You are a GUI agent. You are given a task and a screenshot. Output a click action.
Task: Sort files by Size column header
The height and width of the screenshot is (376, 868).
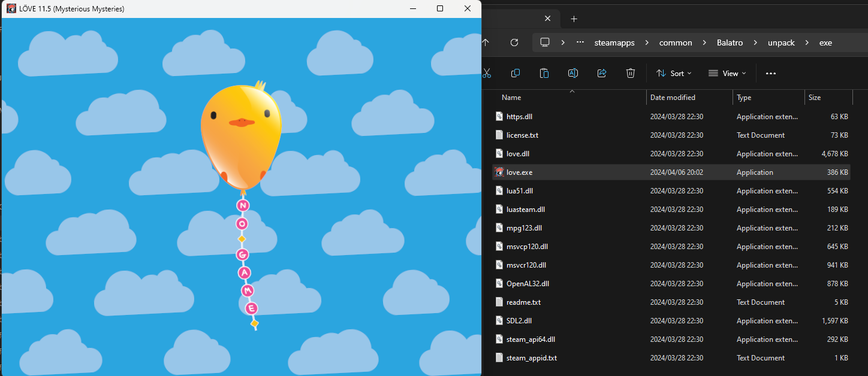click(815, 97)
